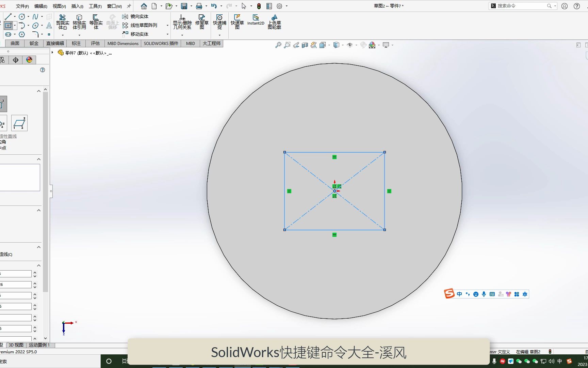The width and height of the screenshot is (588, 368).
Task: Undo the last action
Action: click(x=214, y=6)
